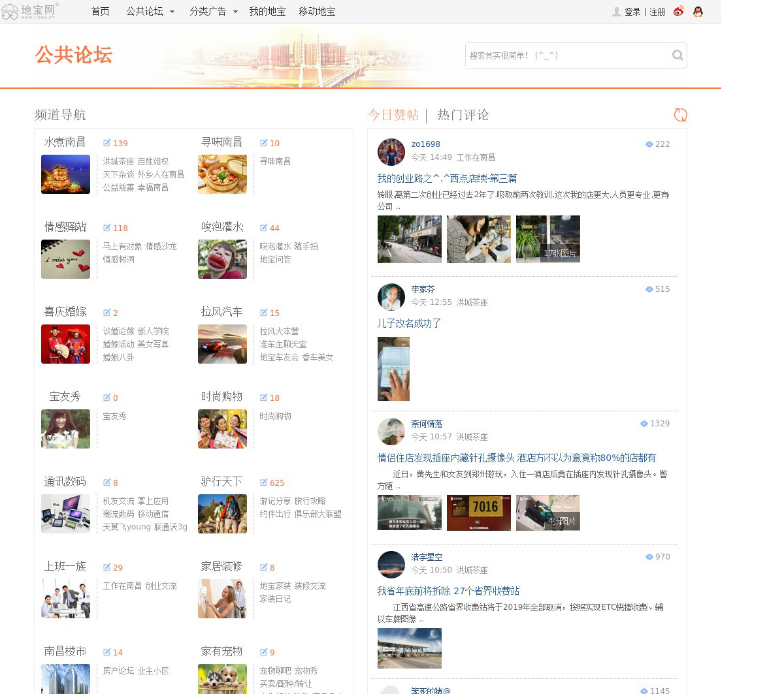Click post-count icon next to 625
Image resolution: width=784 pixels, height=694 pixels.
(263, 482)
